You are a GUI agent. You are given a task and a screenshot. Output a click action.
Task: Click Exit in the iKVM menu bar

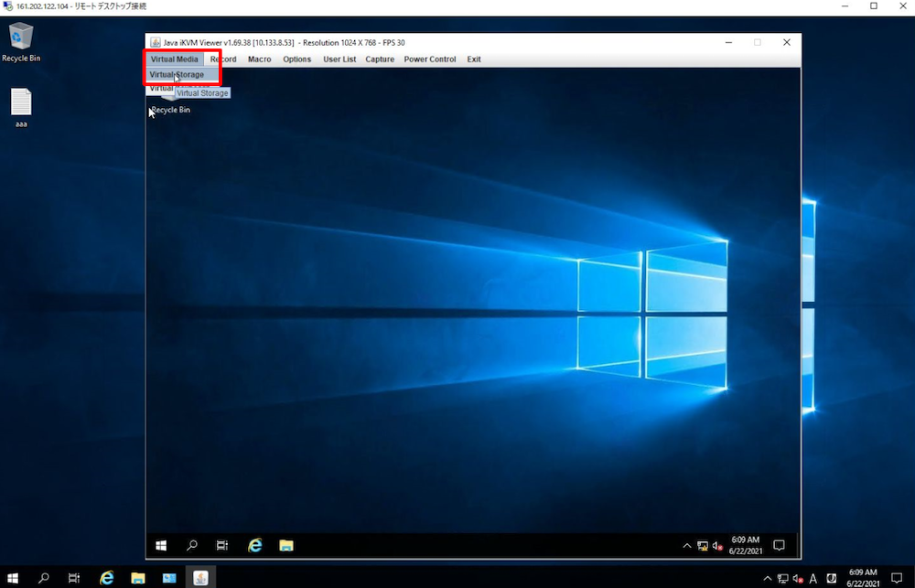pos(474,59)
